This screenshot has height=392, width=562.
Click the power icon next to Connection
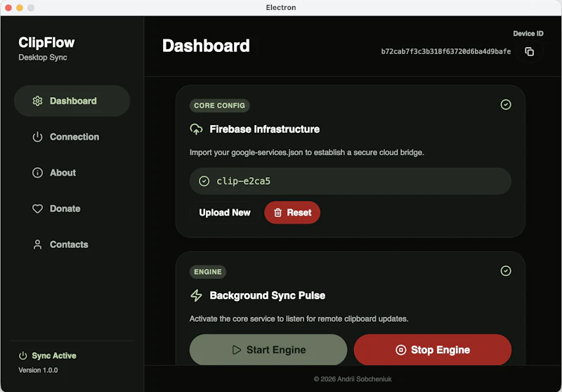37,137
